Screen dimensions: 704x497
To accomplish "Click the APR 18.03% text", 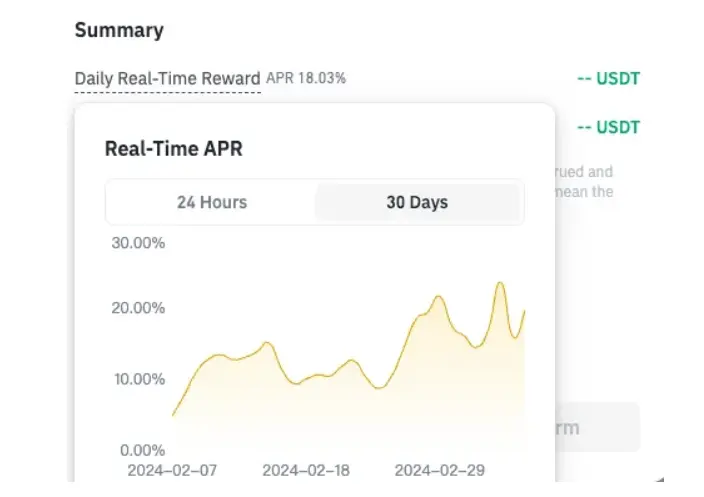I will [306, 78].
